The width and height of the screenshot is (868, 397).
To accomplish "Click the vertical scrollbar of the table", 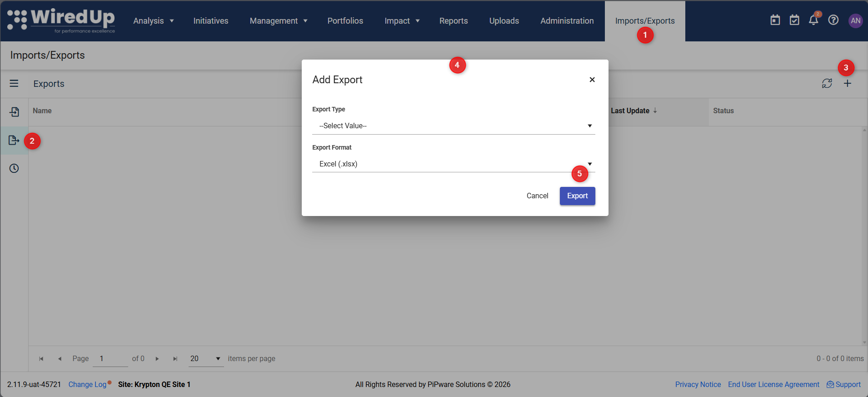I will tap(864, 236).
